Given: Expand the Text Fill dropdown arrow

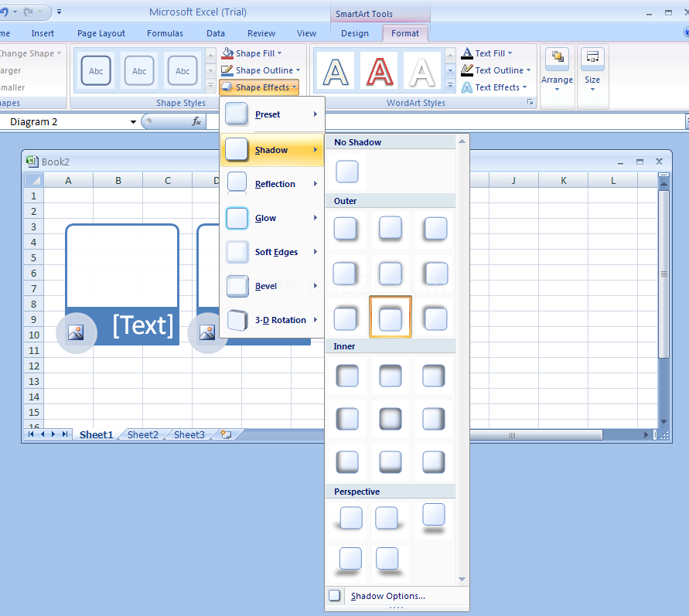Looking at the screenshot, I should (510, 53).
